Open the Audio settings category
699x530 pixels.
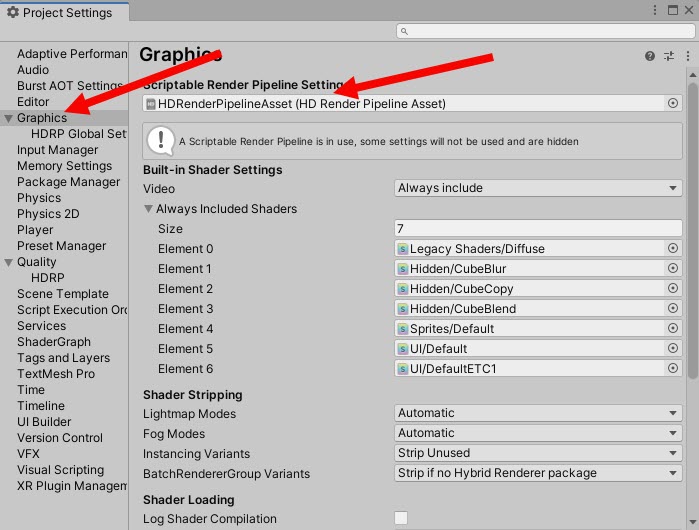pyautogui.click(x=33, y=70)
